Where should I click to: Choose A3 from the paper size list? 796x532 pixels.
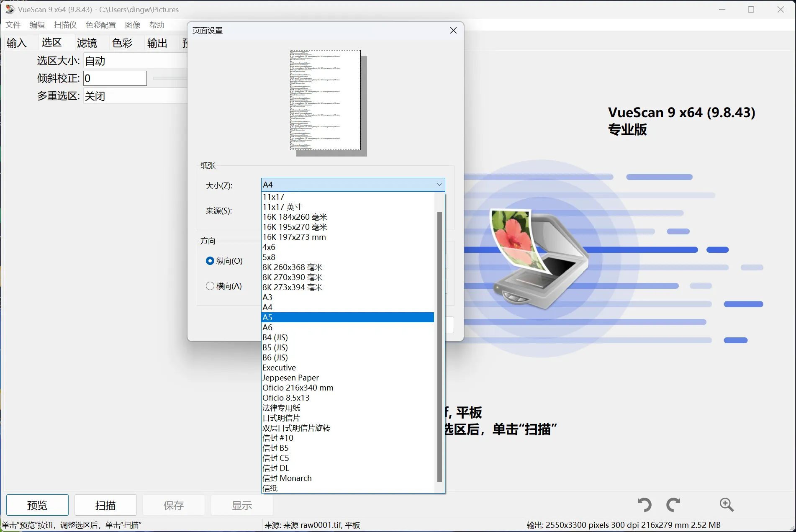pos(347,297)
